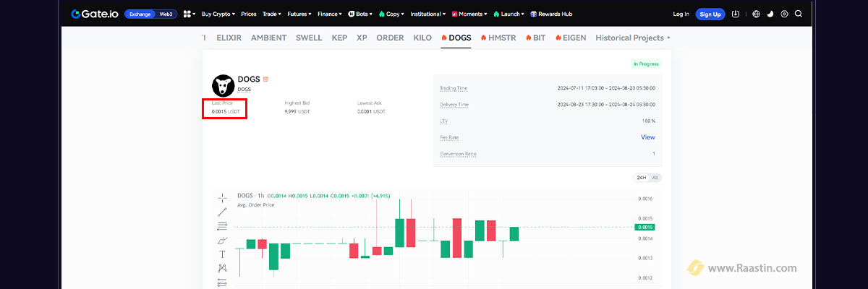Click the Highest Bid 9,999 USDT value
This screenshot has height=289, width=868.
click(x=297, y=112)
